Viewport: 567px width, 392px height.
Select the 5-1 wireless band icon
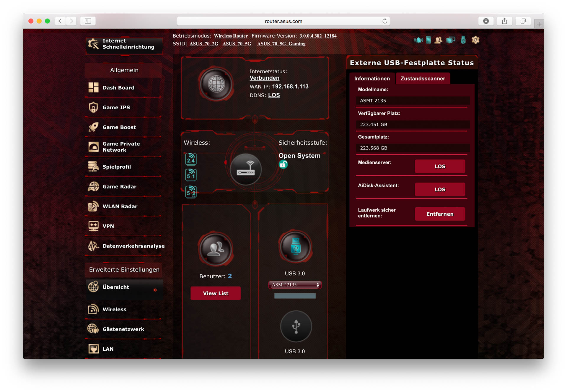pos(191,175)
